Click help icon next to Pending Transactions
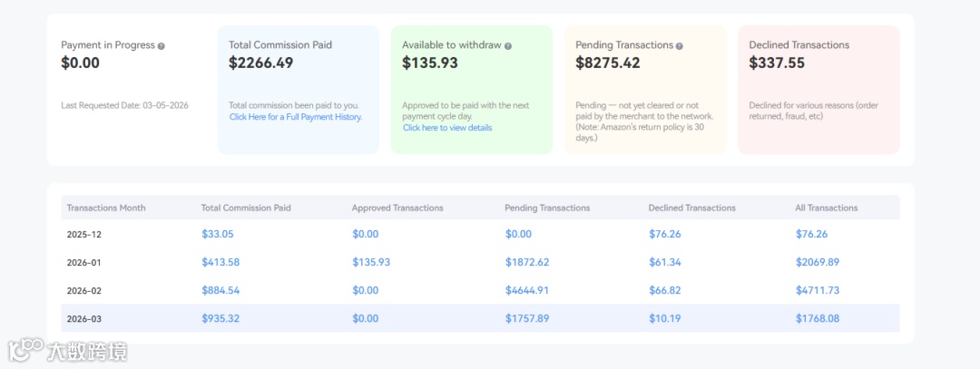Viewport: 980px width, 369px height. pyautogui.click(x=680, y=45)
